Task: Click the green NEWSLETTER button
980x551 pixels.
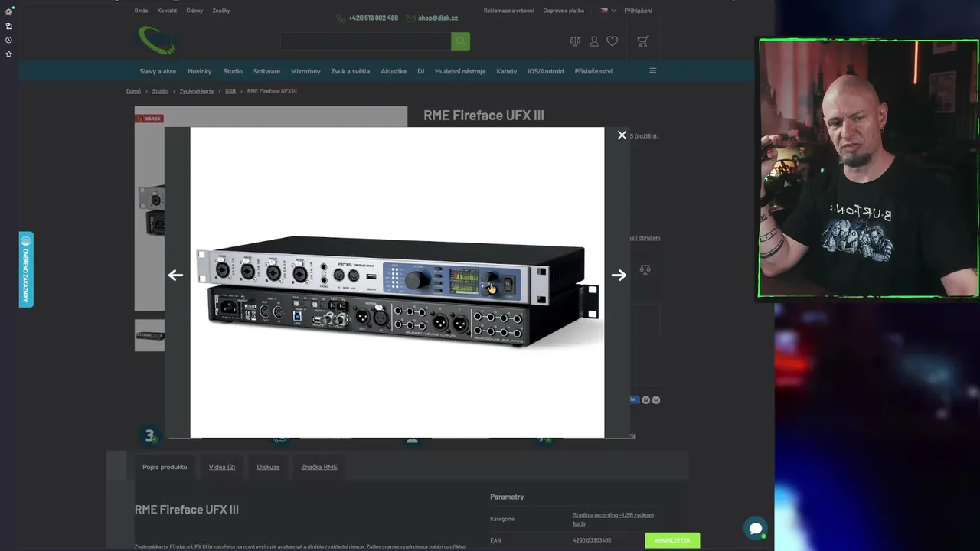Action: coord(672,540)
